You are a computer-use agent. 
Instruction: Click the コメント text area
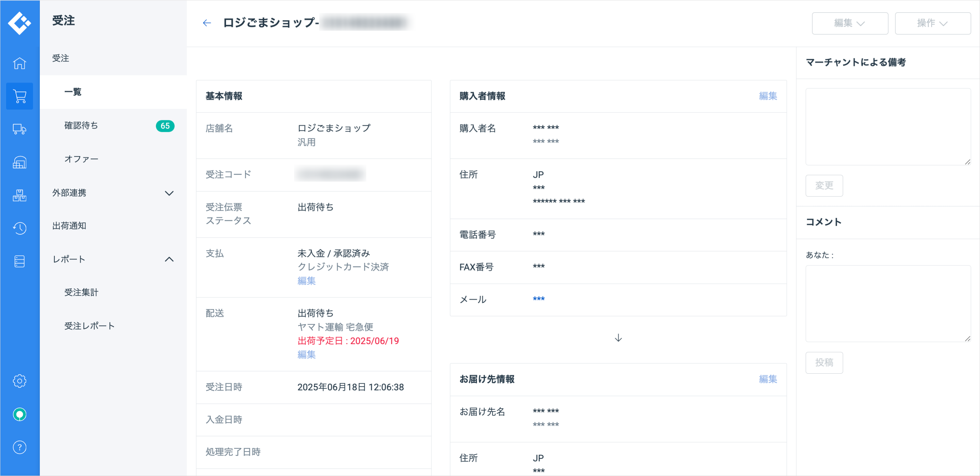point(888,304)
